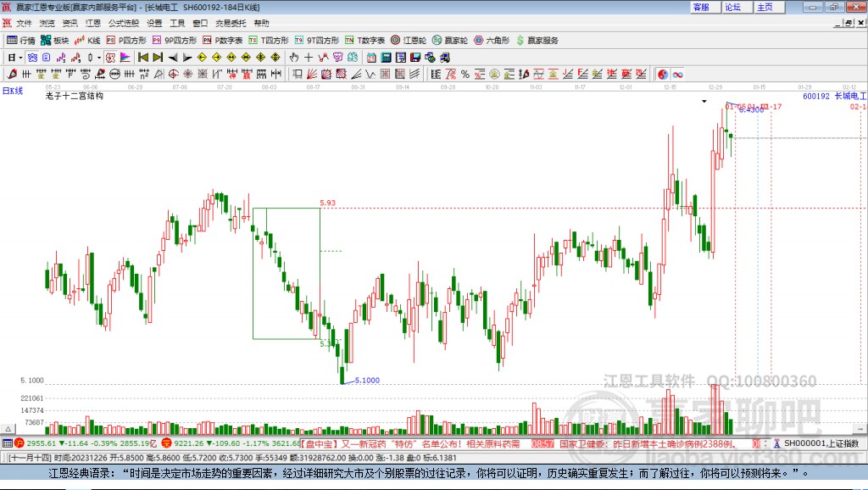Switch to the K线 chart view

click(87, 41)
